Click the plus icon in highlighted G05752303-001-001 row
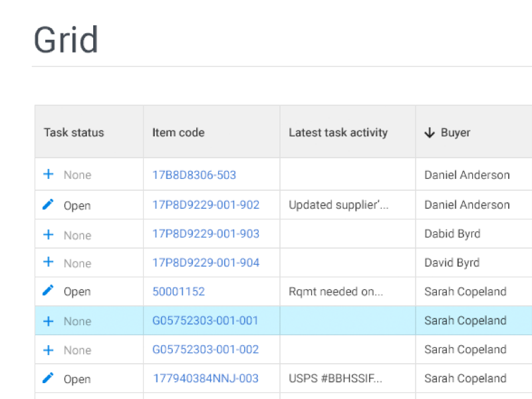532x399 pixels. (x=48, y=321)
